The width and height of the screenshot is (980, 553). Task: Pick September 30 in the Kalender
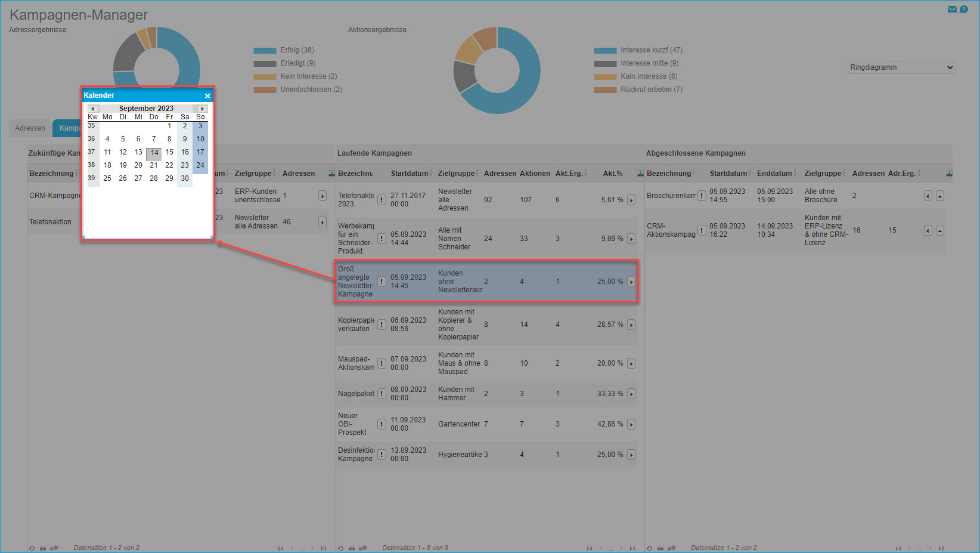[185, 178]
